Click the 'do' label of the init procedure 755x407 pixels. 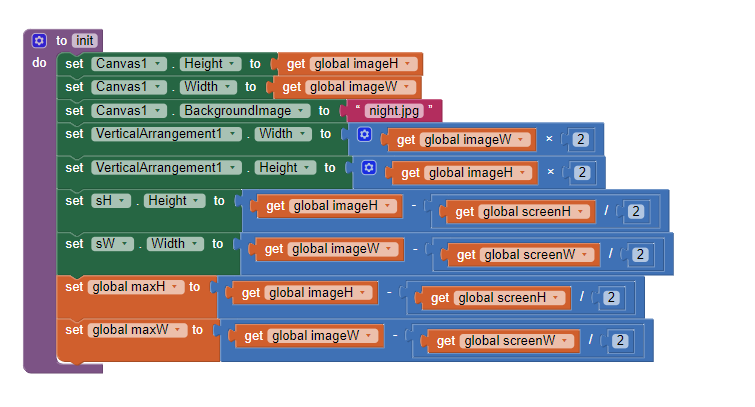pos(39,63)
